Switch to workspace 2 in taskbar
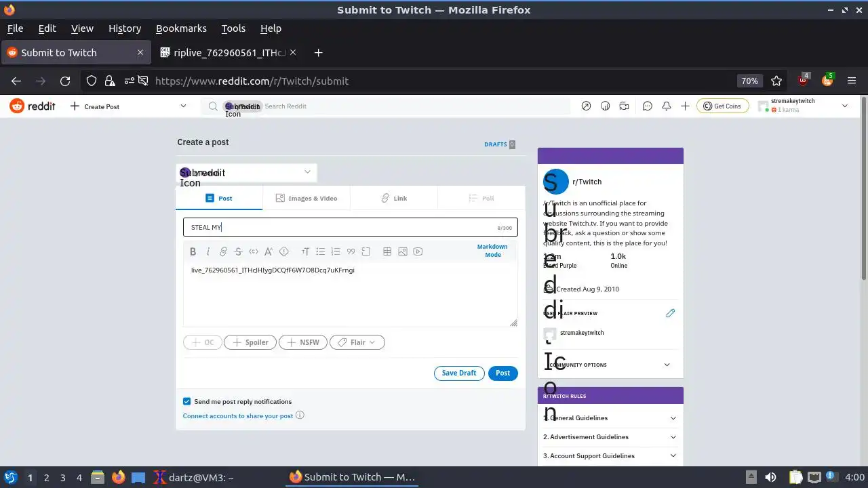 47,478
